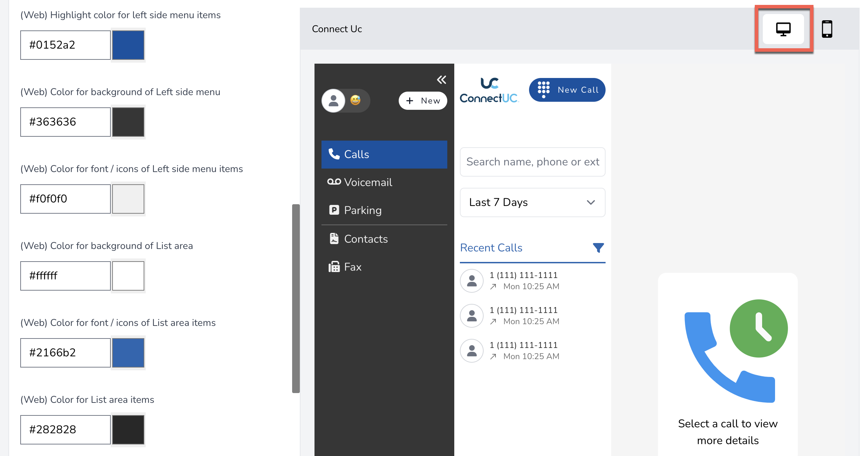Click the emoji status icon
Viewport: 868px width, 456px height.
pos(355,100)
